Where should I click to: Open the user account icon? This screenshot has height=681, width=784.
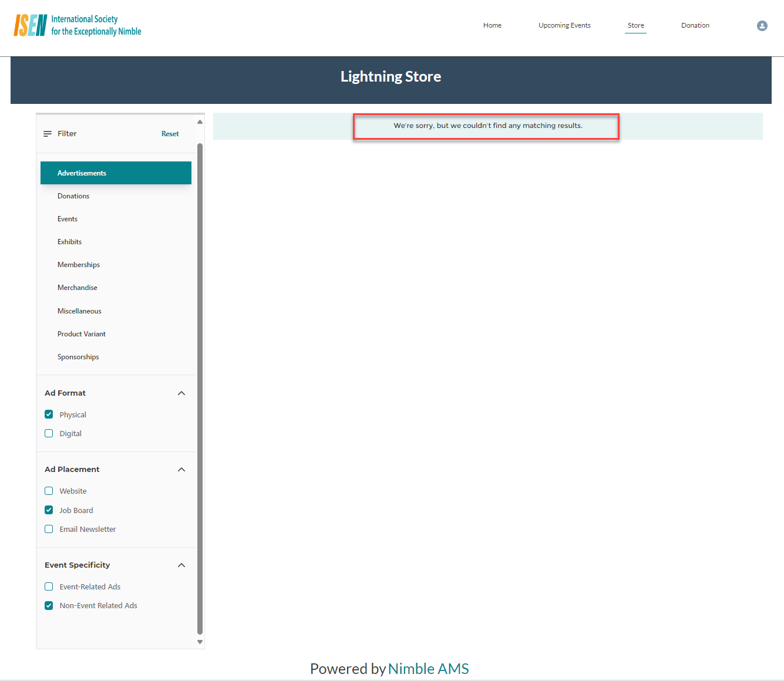tap(762, 26)
